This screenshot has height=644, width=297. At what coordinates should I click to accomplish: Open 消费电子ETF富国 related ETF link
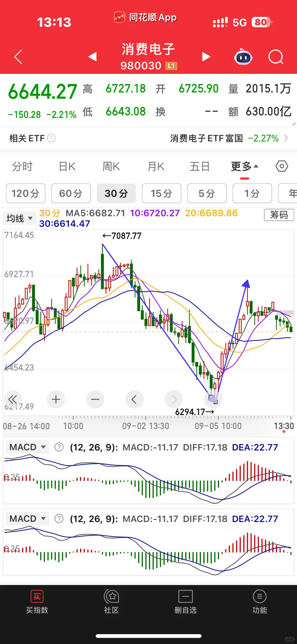229,138
